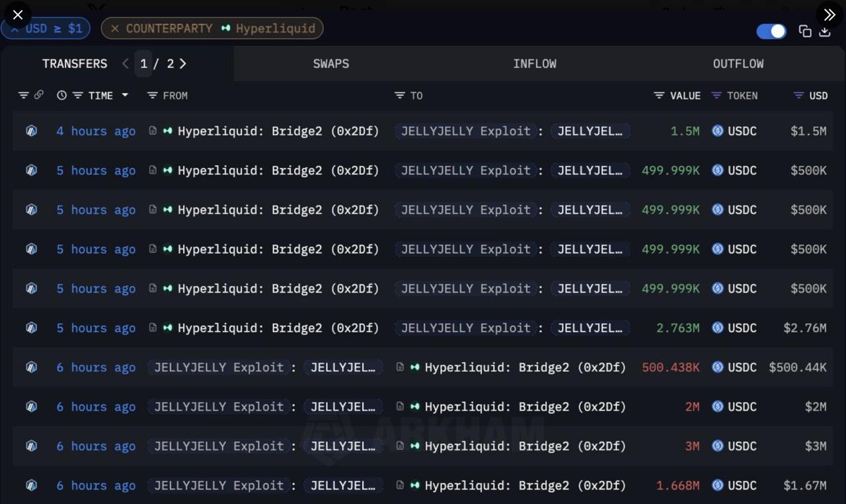Copy table data using copy icon
The width and height of the screenshot is (846, 504).
tap(805, 31)
